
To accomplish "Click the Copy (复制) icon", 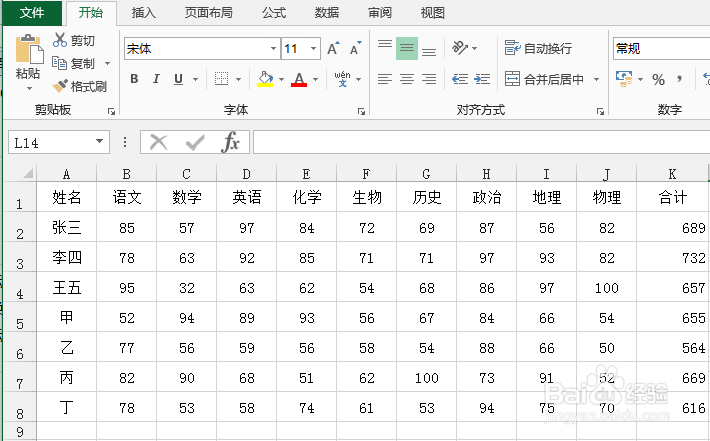I will pyautogui.click(x=59, y=63).
